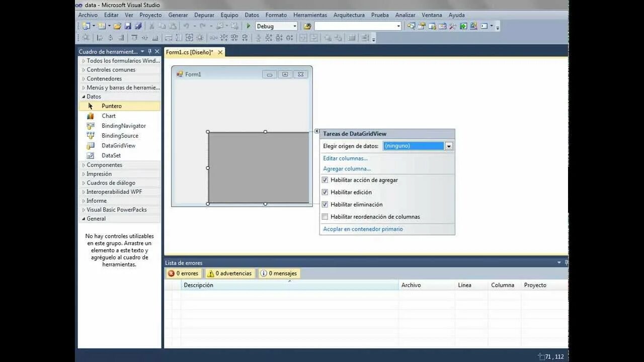Collapse the General toolbox group
This screenshot has height=362, width=644.
pos(84,219)
